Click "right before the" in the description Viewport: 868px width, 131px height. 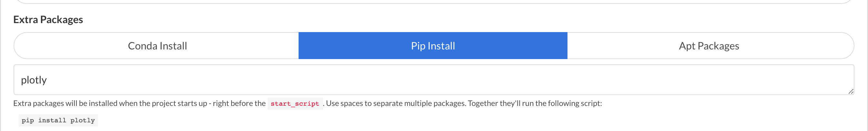239,103
